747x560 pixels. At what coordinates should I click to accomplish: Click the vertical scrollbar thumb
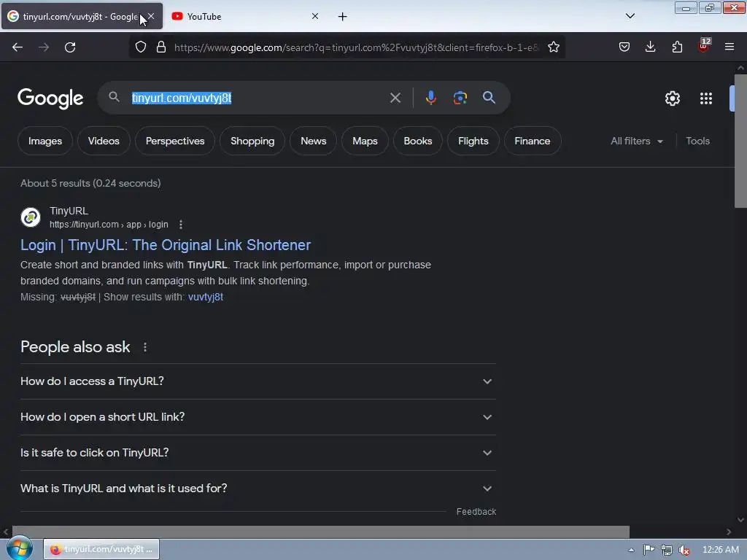740,141
